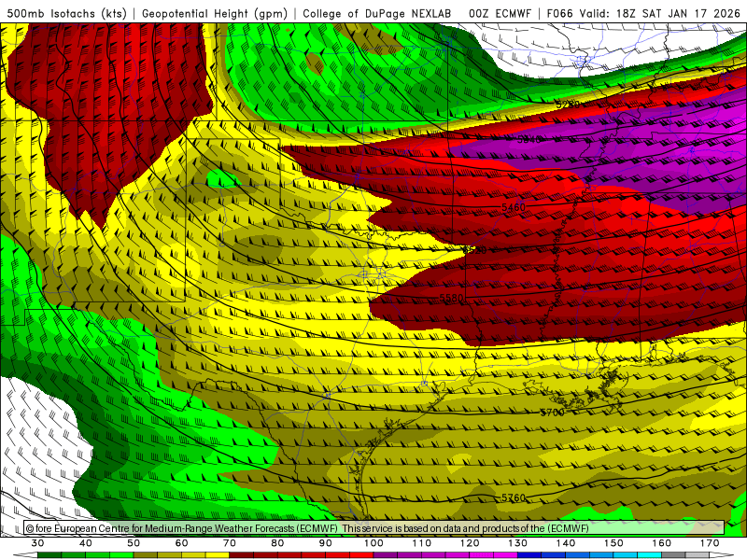Click 'College of DuPage NEXLAB' in the header
747x560 pixels.
tap(377, 13)
